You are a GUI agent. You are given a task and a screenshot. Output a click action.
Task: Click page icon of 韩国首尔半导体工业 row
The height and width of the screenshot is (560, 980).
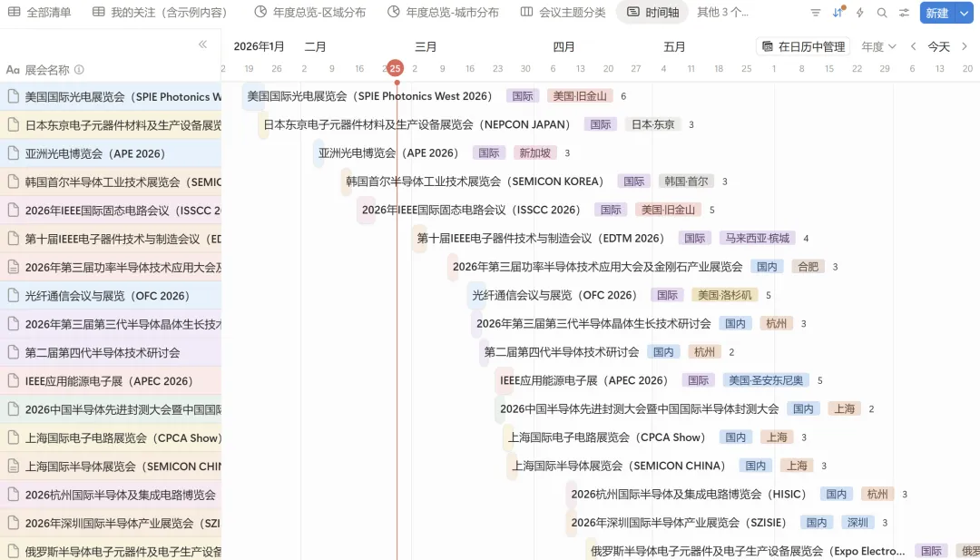[x=13, y=182]
